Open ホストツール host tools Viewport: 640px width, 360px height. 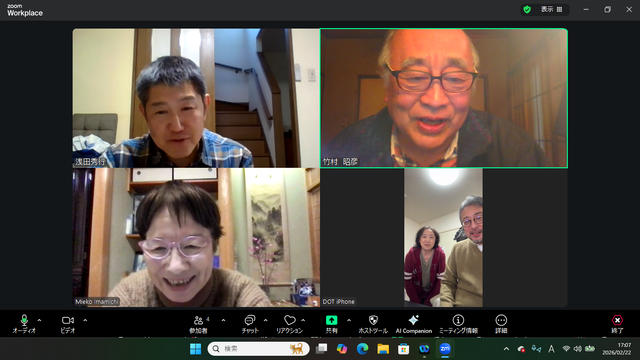pos(373,324)
